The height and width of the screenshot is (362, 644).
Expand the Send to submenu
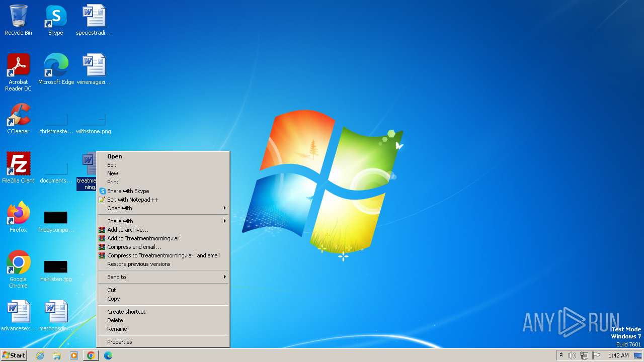(164, 277)
